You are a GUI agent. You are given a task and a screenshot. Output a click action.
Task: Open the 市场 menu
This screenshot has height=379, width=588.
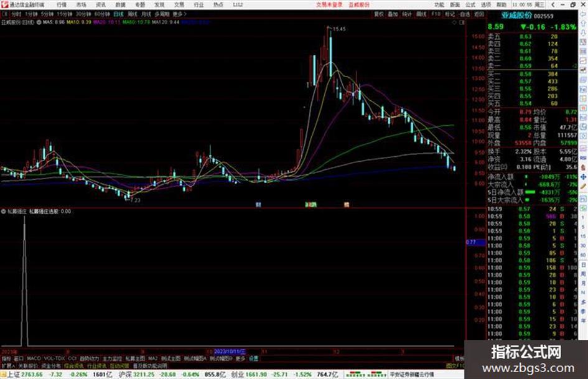pyautogui.click(x=81, y=4)
